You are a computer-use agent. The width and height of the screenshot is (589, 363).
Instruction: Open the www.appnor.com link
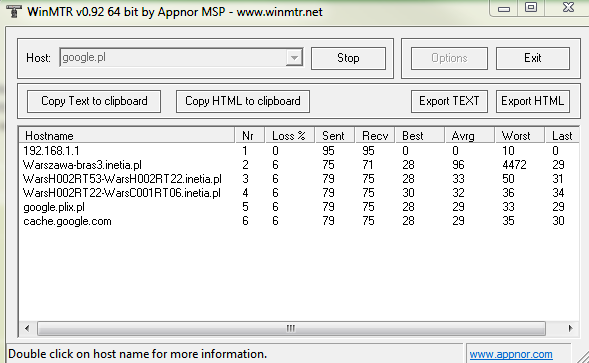tap(511, 354)
